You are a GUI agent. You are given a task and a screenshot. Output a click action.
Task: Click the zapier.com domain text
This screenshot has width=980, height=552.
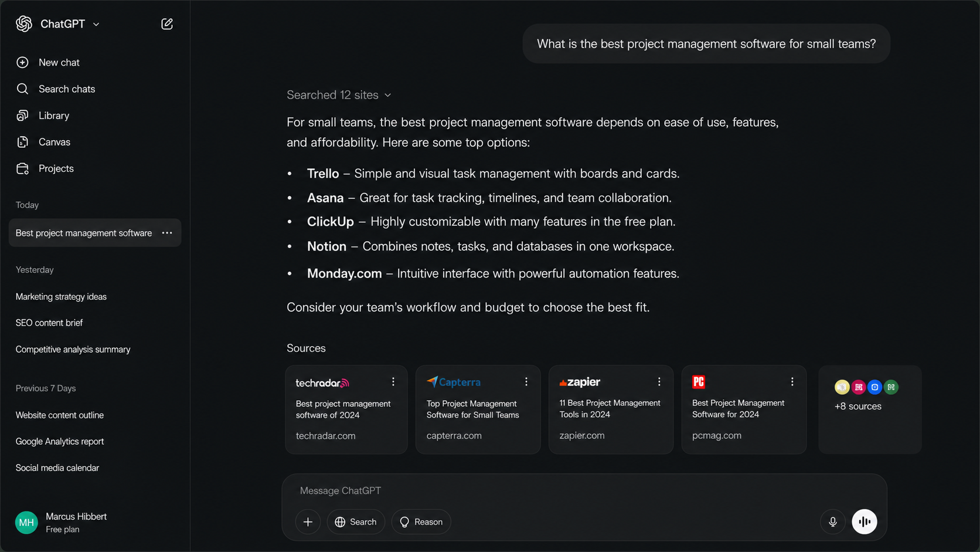coord(582,435)
